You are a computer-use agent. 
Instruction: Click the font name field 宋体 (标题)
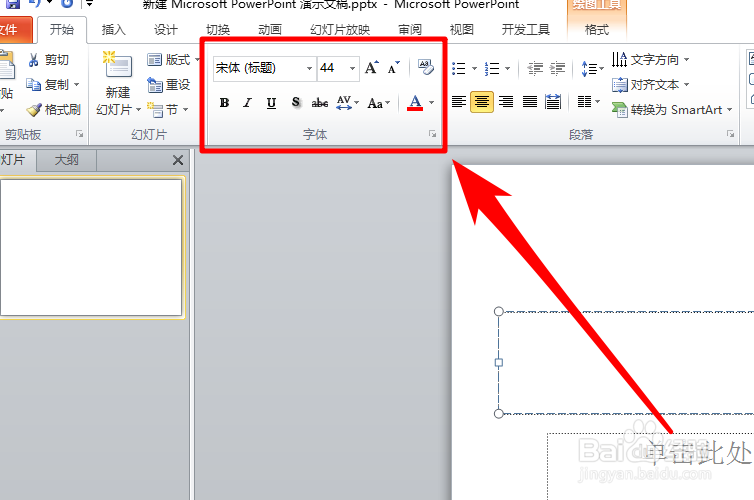point(259,68)
